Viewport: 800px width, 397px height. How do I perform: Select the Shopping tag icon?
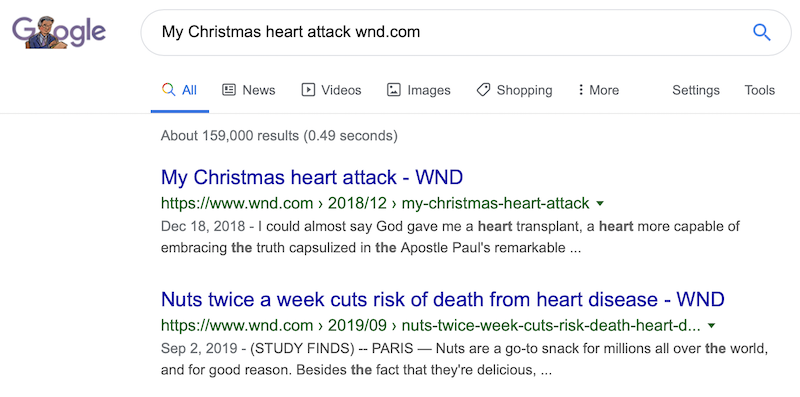(483, 90)
